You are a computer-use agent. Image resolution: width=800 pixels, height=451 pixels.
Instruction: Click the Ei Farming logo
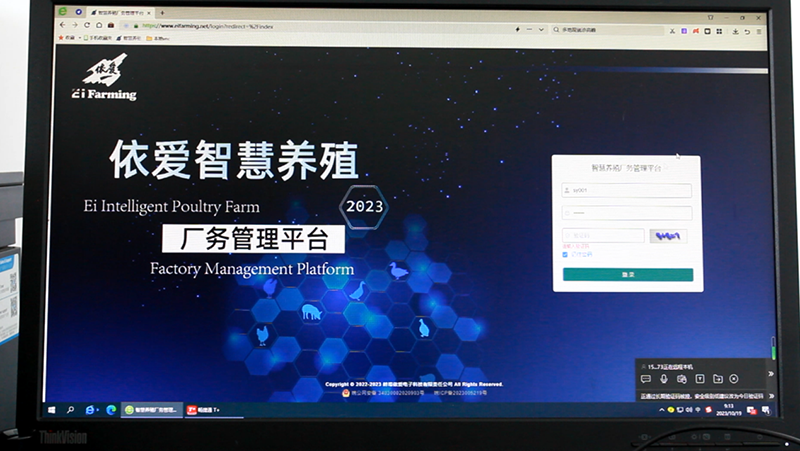tap(105, 77)
